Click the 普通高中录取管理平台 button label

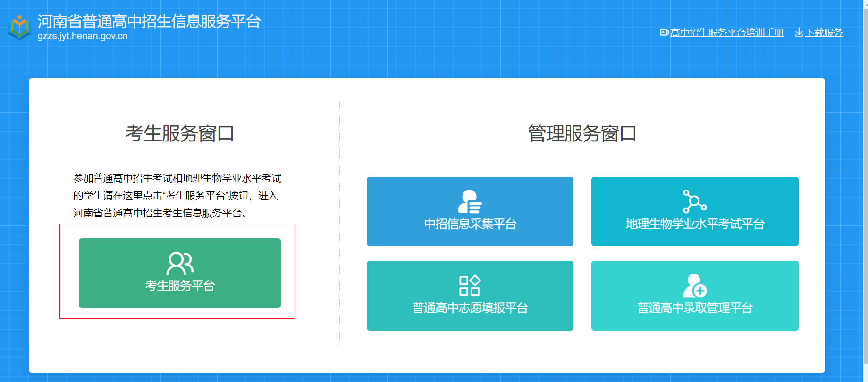click(695, 308)
